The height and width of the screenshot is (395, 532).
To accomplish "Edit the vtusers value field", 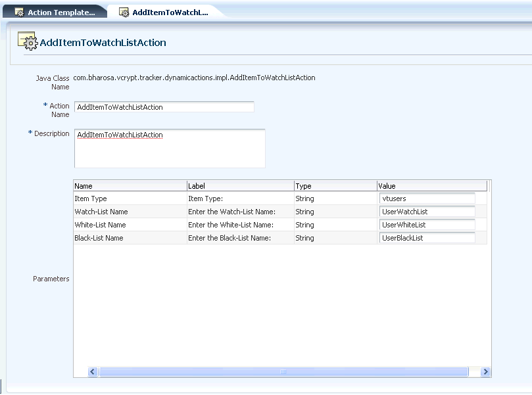I will coord(426,198).
